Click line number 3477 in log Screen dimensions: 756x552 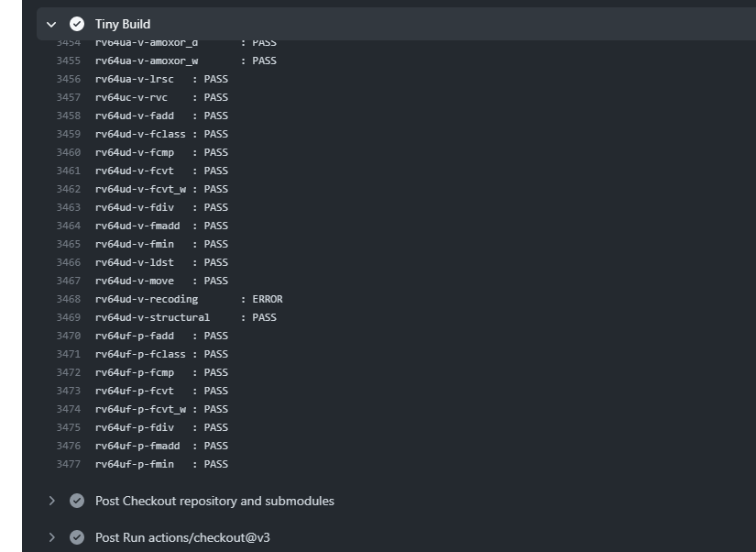69,464
